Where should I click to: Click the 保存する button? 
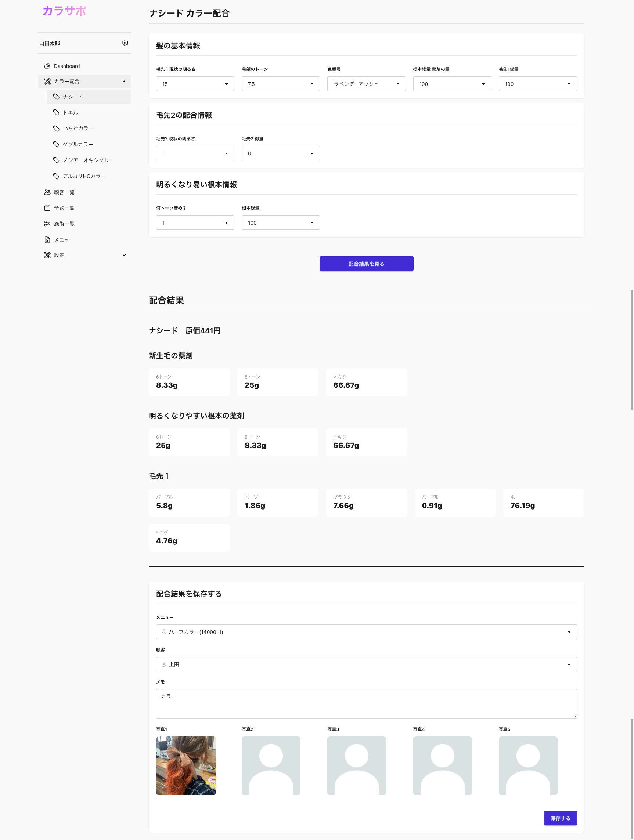click(560, 818)
